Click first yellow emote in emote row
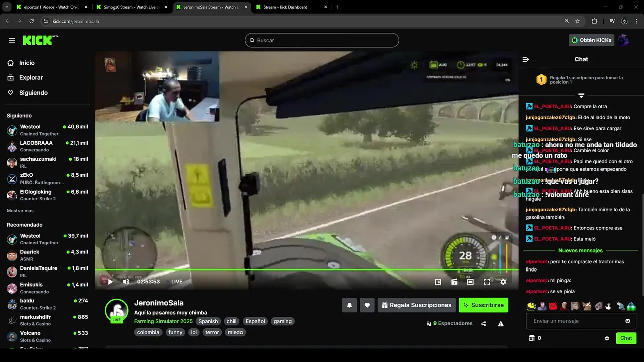 pyautogui.click(x=531, y=306)
